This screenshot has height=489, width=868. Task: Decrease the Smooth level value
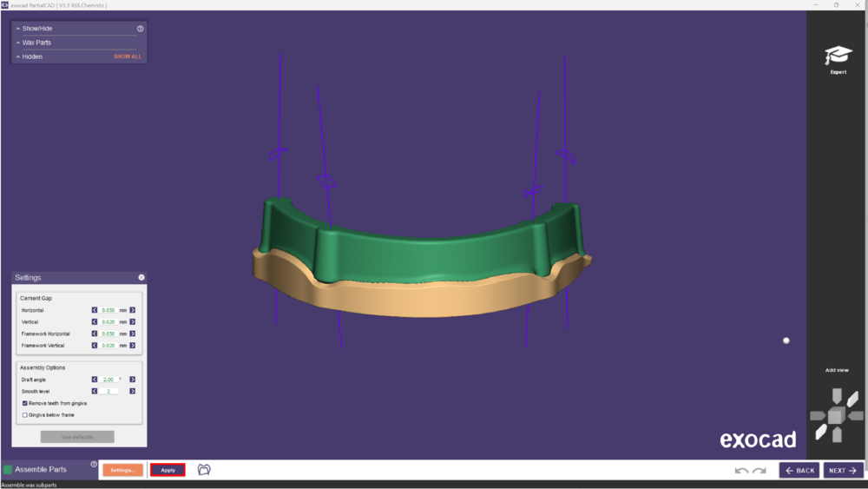tap(94, 392)
